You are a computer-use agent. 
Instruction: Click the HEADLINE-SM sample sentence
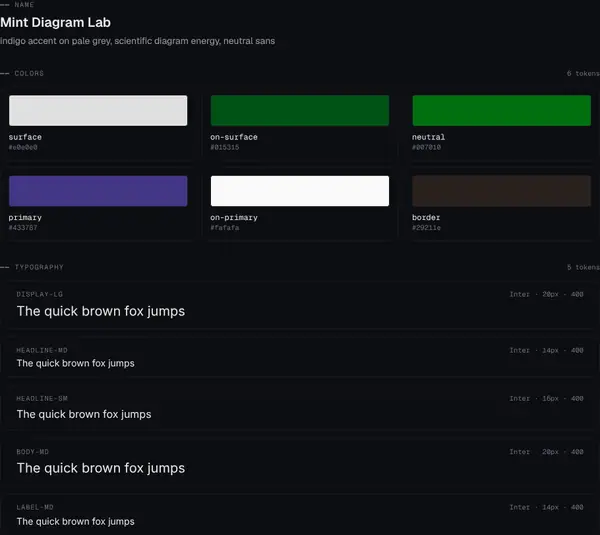coord(84,414)
